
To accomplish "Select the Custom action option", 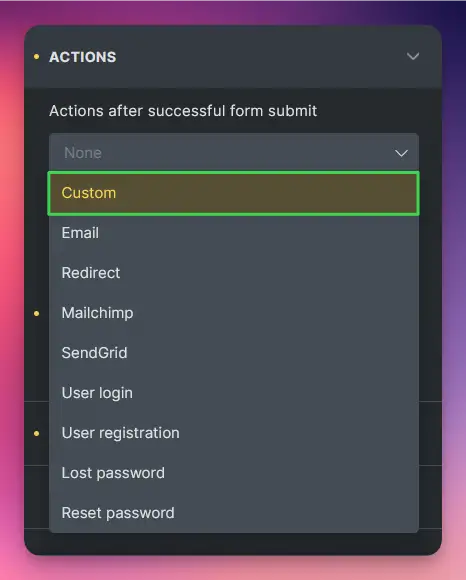I will 234,193.
